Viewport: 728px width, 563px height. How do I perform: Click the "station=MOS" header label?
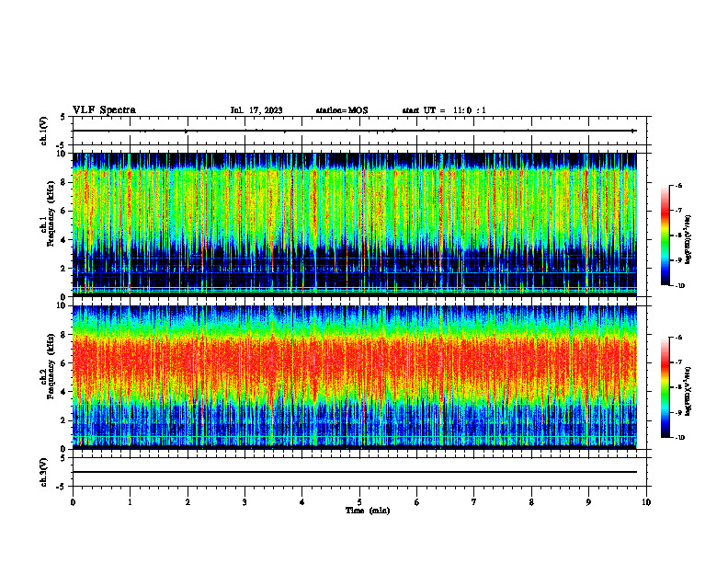pos(342,110)
